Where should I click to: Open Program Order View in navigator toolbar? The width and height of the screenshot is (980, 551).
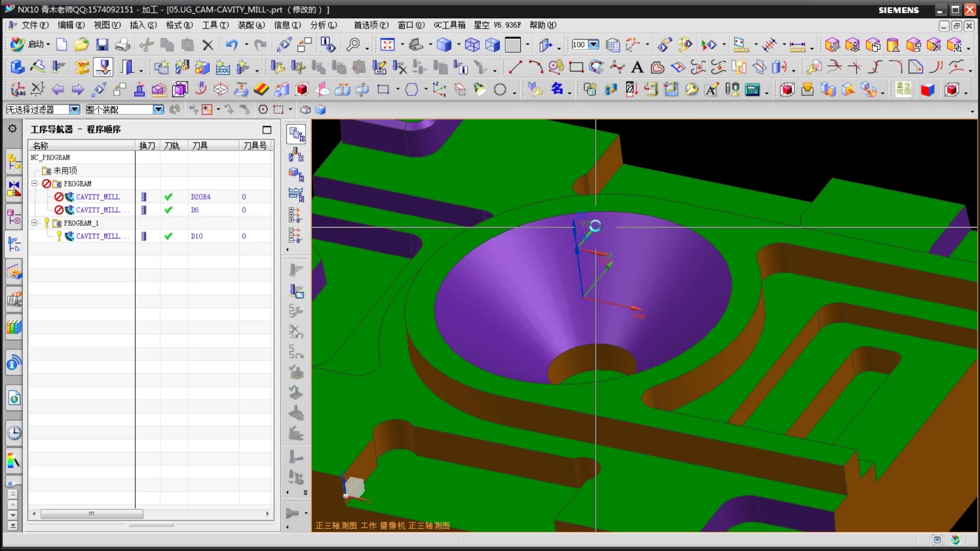tap(296, 135)
